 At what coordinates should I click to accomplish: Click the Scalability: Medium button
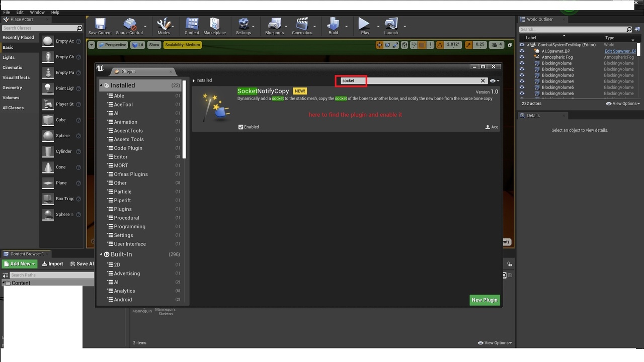[183, 45]
